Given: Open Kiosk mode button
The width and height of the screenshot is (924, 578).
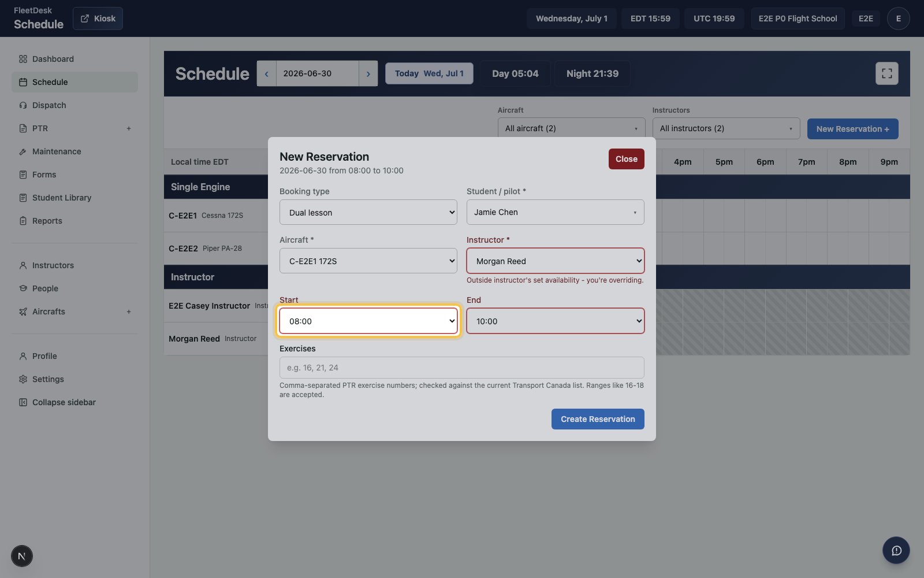Looking at the screenshot, I should pos(98,18).
